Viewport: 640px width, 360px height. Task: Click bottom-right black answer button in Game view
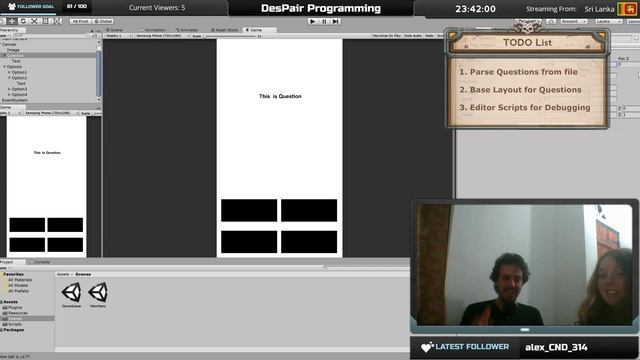click(309, 242)
